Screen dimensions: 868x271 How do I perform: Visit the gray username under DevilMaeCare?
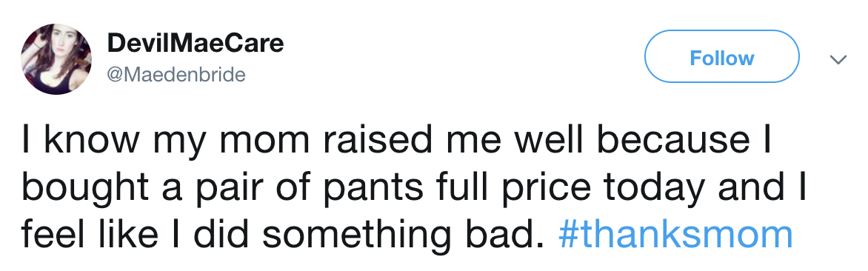[176, 74]
